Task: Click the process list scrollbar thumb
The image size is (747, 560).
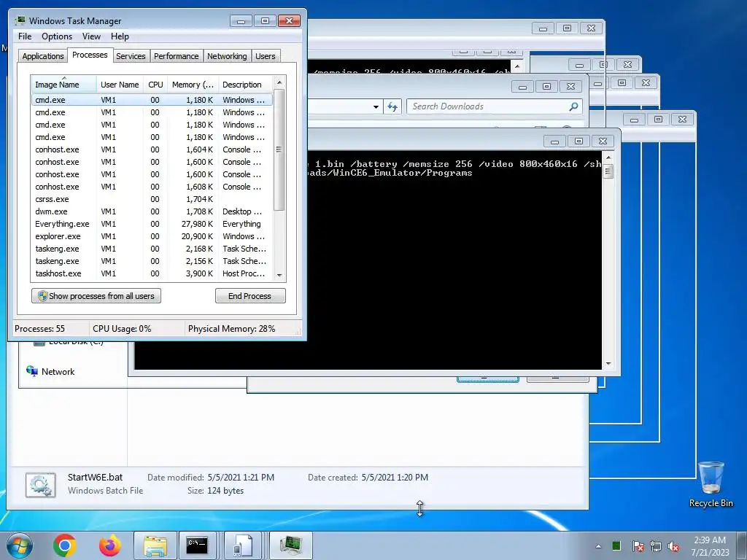Action: point(279,149)
